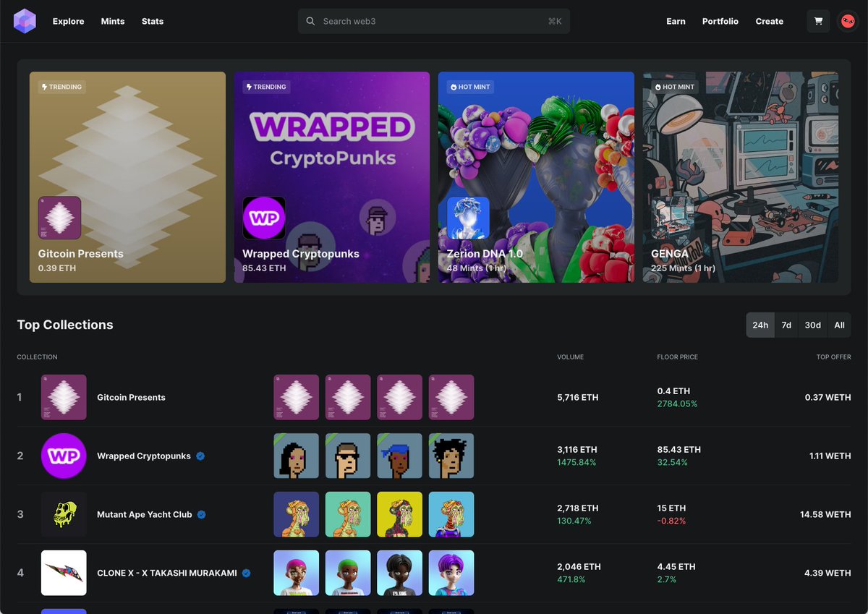Click the 85.43 ETH floor price
The image size is (868, 614).
coord(678,450)
